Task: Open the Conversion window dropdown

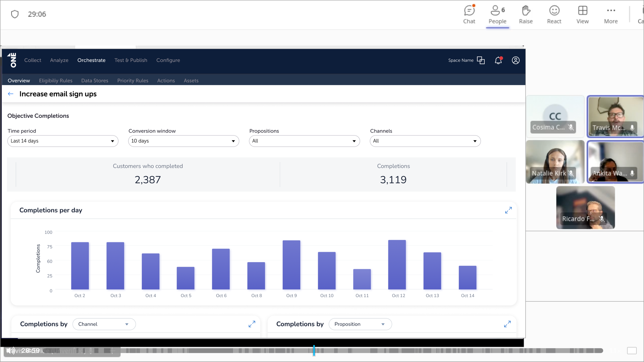Action: 183,141
